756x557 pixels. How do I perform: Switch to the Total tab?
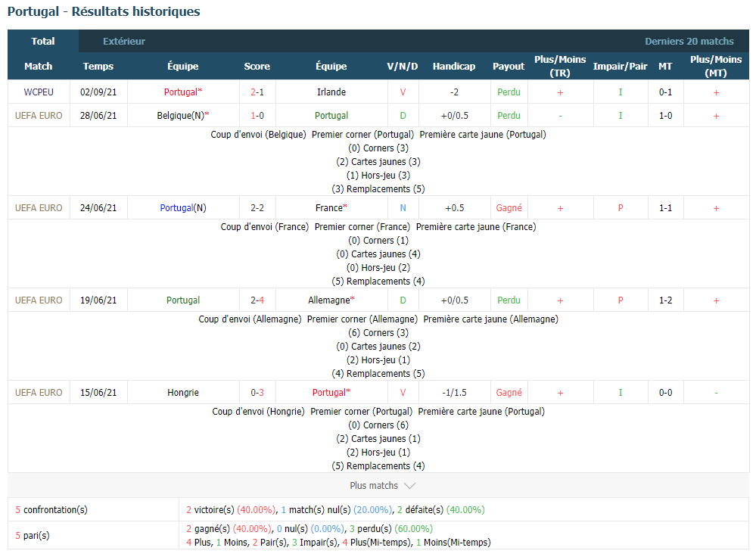click(x=43, y=41)
